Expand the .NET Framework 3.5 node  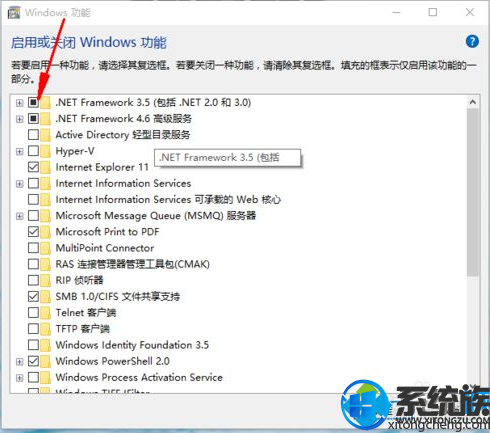coord(20,103)
